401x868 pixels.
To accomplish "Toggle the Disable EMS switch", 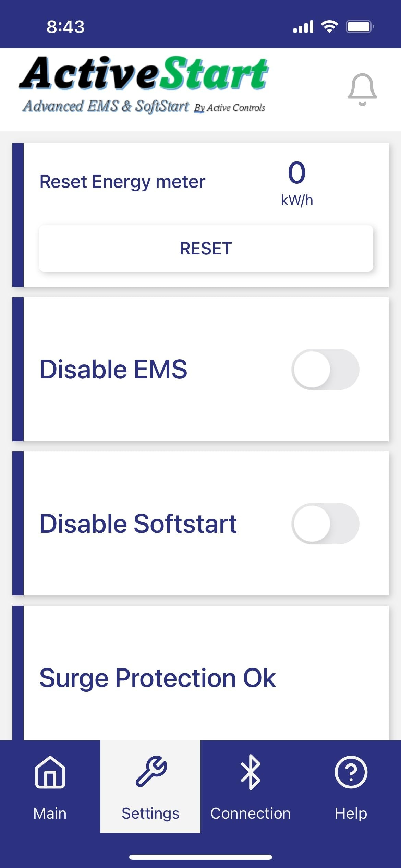I will tap(325, 369).
